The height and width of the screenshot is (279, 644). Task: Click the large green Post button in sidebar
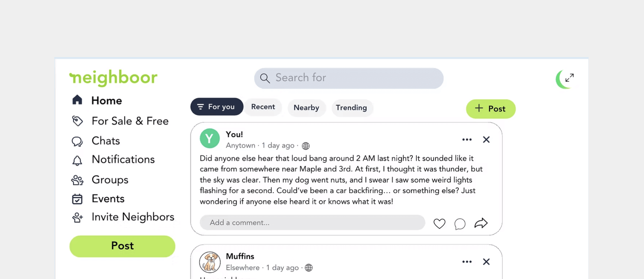click(122, 246)
